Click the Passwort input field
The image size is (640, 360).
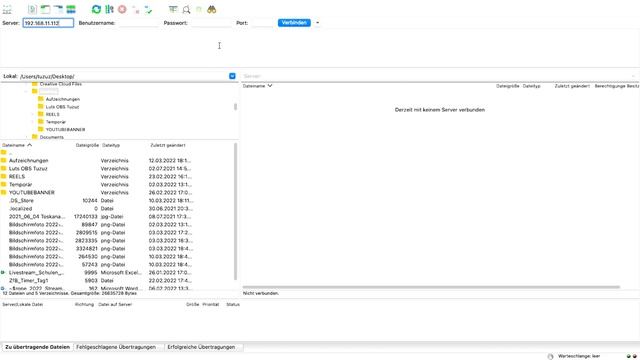(211, 23)
